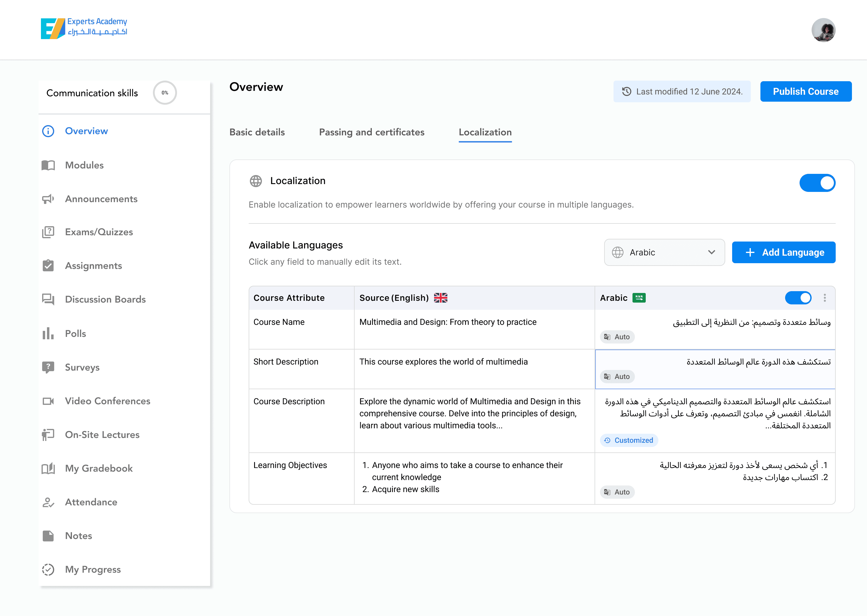The width and height of the screenshot is (867, 616).
Task: Click Add Language
Action: [x=784, y=252]
